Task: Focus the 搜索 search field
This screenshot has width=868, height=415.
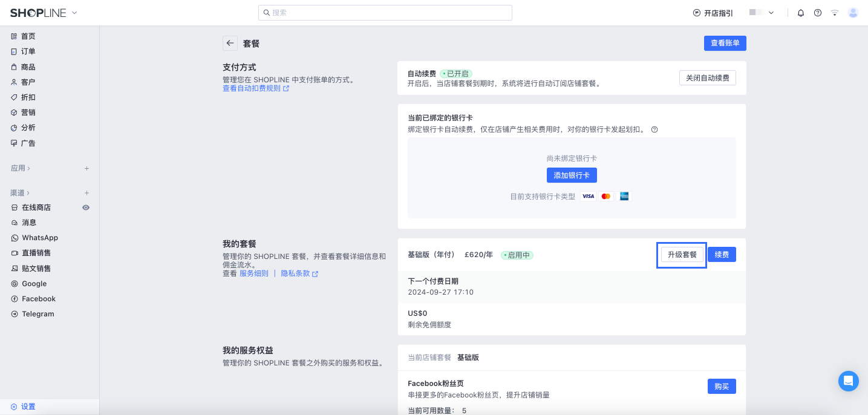Action: tap(385, 13)
